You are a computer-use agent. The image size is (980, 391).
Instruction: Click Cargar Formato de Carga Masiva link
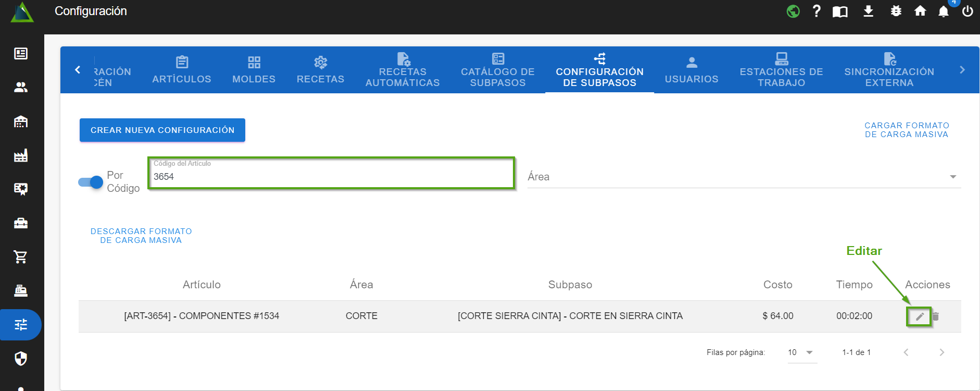pyautogui.click(x=907, y=130)
